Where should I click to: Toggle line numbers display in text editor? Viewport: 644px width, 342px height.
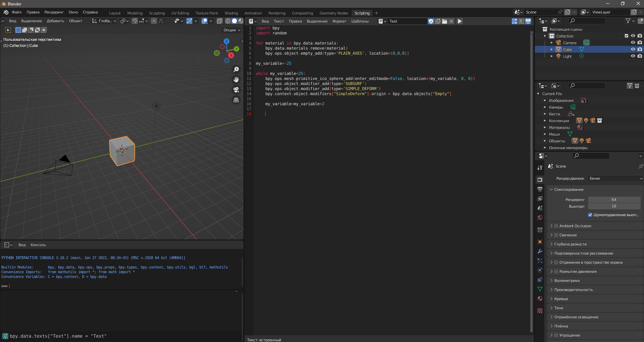[515, 21]
